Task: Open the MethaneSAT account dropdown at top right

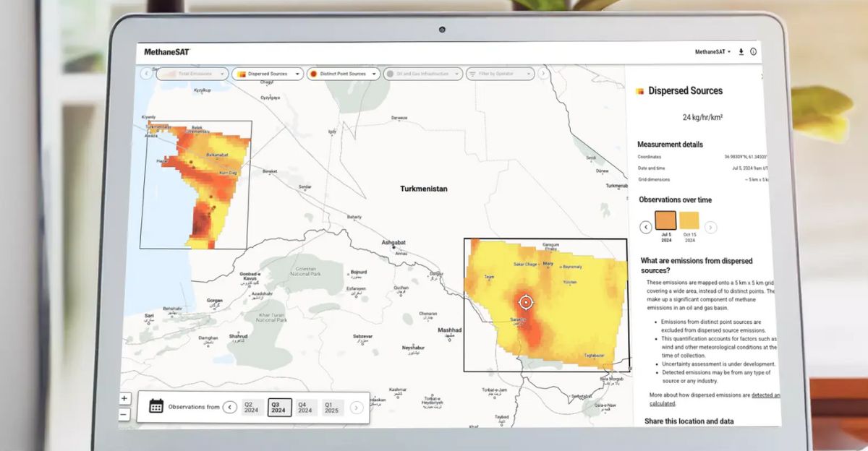Action: (x=712, y=52)
